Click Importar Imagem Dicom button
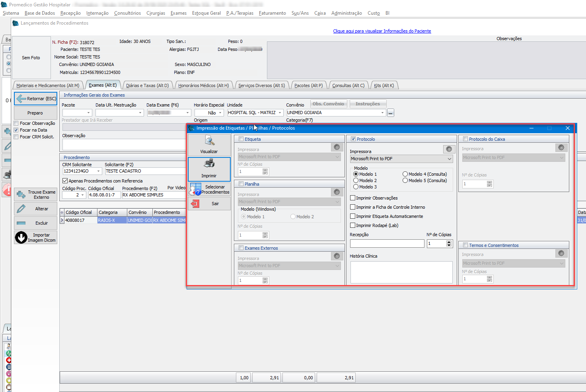Viewport: 586px width, 392px height. coord(36,238)
